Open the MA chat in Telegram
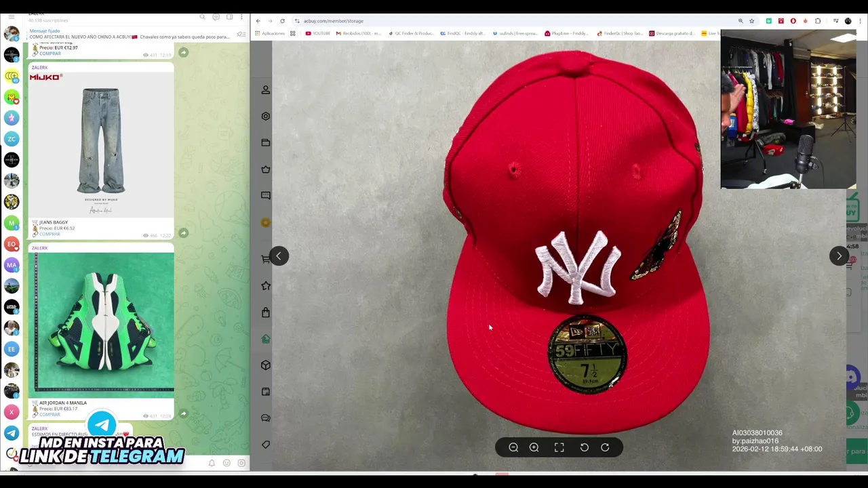 click(12, 265)
